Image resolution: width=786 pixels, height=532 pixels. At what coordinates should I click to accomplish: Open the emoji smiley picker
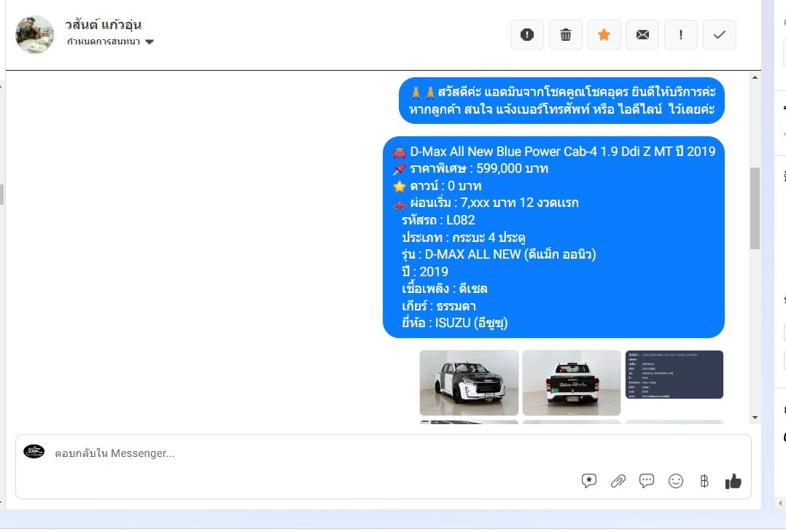click(676, 481)
